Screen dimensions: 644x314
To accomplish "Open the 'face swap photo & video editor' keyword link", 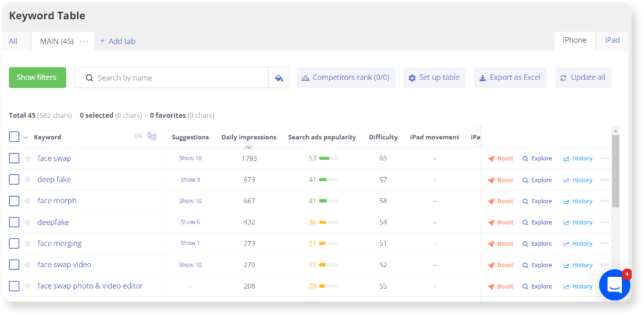I will coord(90,286).
